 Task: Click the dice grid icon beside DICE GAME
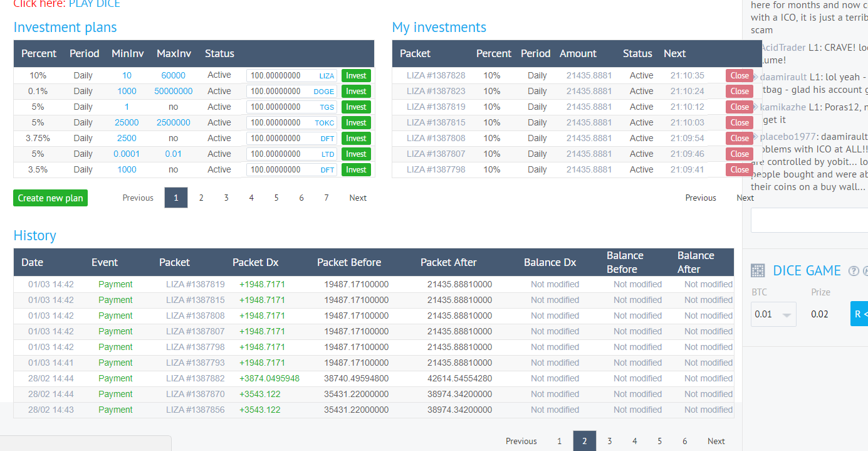point(758,270)
